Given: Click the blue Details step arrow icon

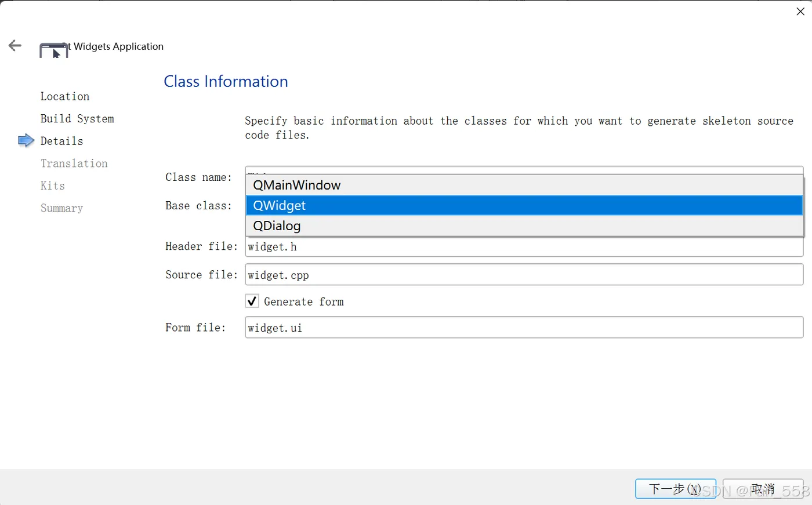Looking at the screenshot, I should (x=26, y=141).
